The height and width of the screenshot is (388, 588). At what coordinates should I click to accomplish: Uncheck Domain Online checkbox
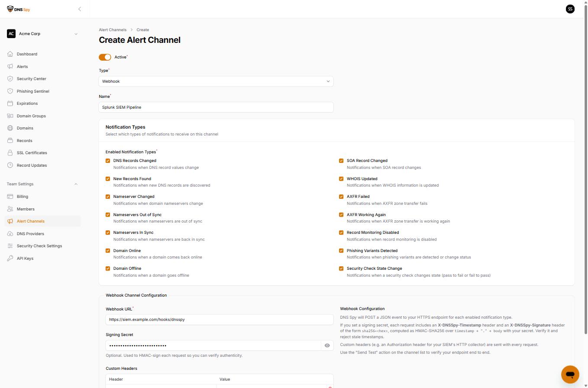click(108, 251)
